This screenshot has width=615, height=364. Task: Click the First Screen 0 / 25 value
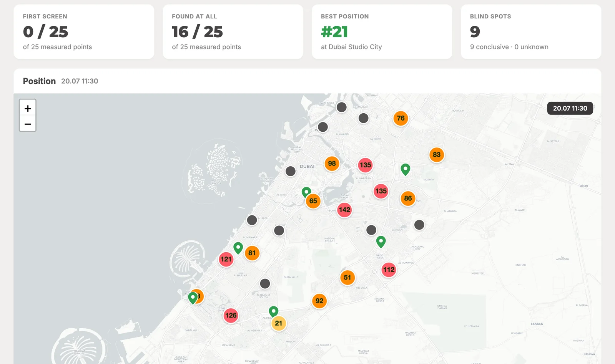[45, 32]
